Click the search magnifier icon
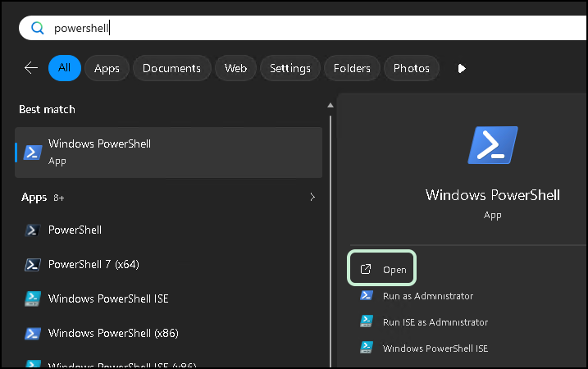 point(38,28)
